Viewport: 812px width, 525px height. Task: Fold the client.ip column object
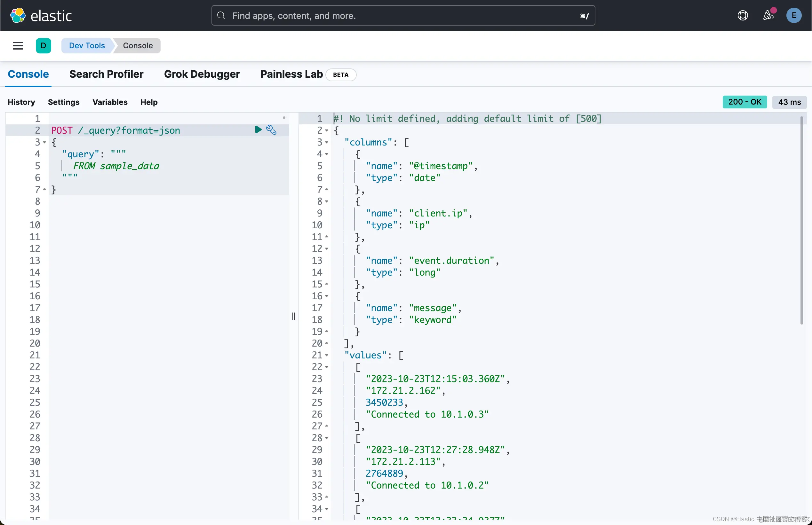click(327, 201)
